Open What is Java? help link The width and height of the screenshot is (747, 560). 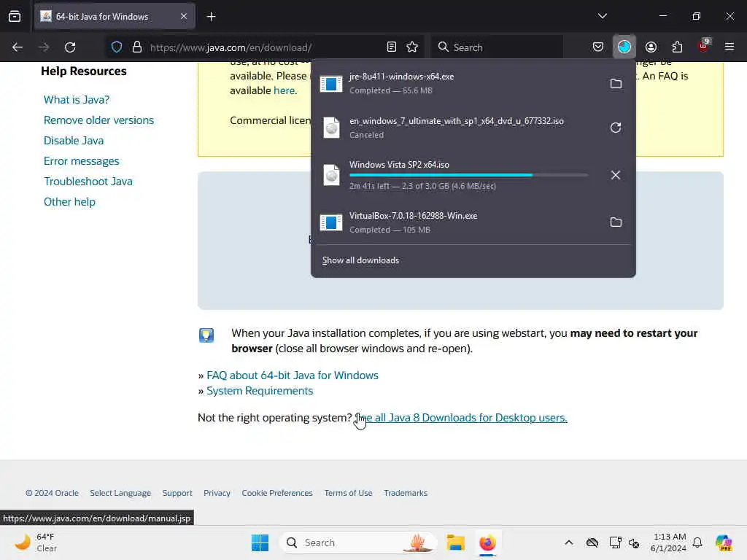77,99
